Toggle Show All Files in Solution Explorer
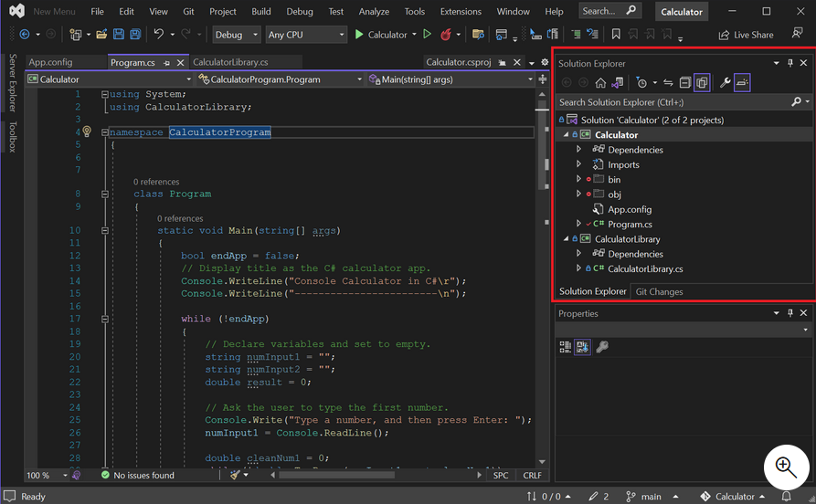Screen dimensions: 816x504 (x=702, y=83)
